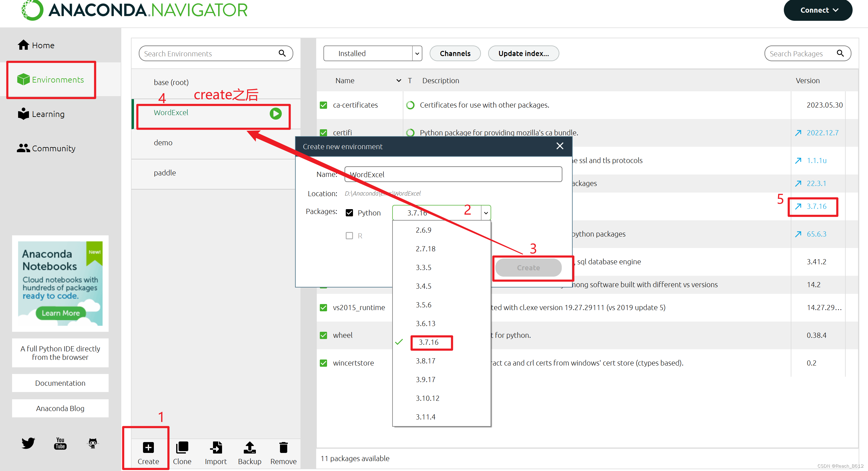Expand the Installed packages filter dropdown
The height and width of the screenshot is (471, 868).
click(417, 54)
